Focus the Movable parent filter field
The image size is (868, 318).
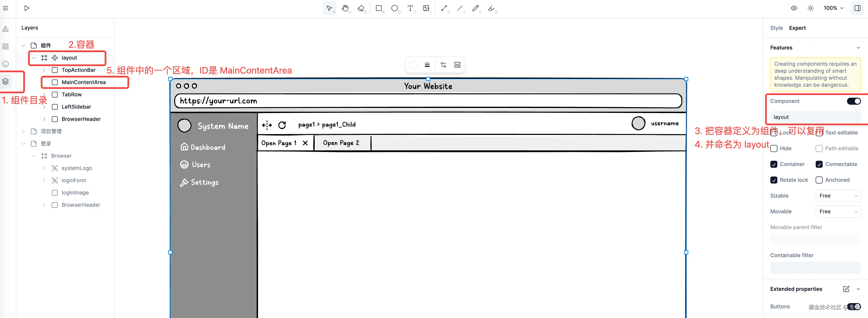point(815,240)
